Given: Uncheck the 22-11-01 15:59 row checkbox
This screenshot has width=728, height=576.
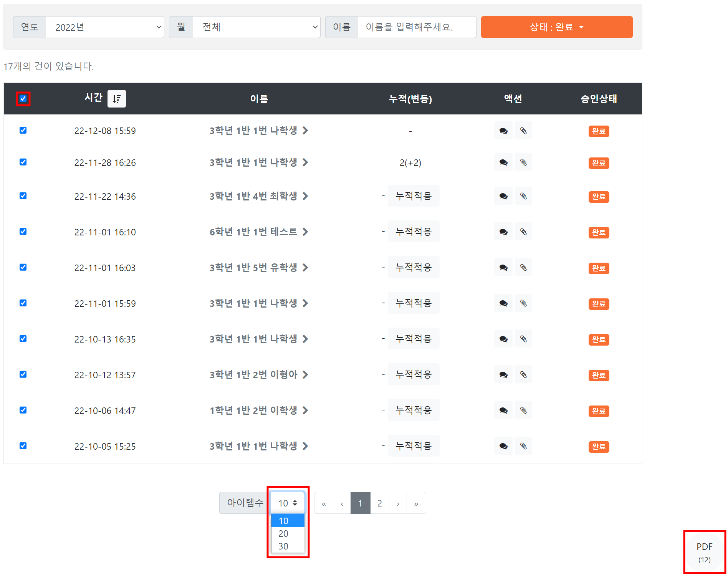Looking at the screenshot, I should coord(23,303).
